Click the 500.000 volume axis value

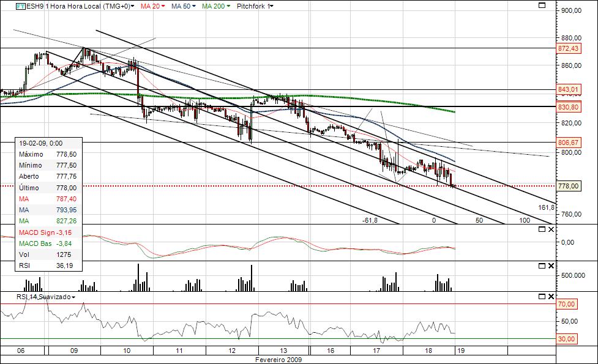[573, 275]
